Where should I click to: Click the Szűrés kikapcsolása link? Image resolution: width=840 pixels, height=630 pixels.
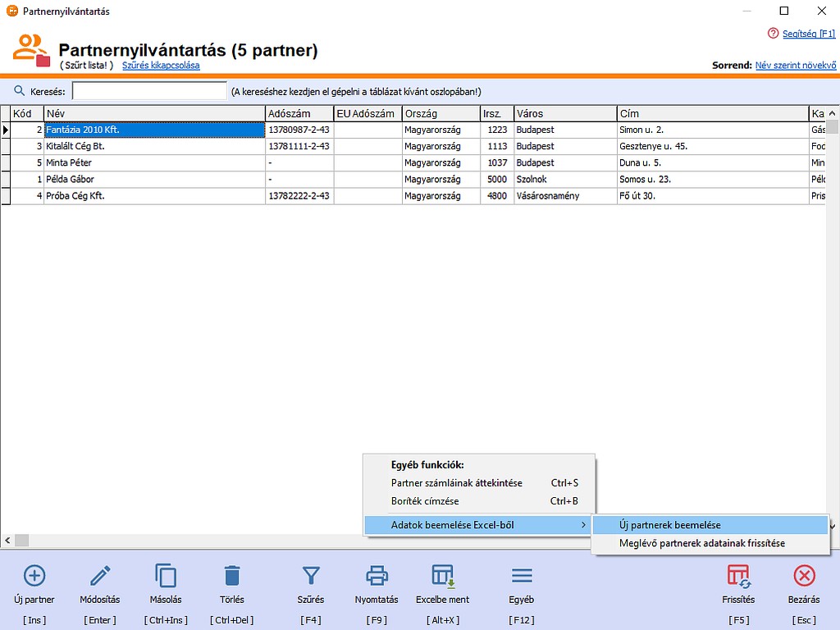[x=161, y=66]
